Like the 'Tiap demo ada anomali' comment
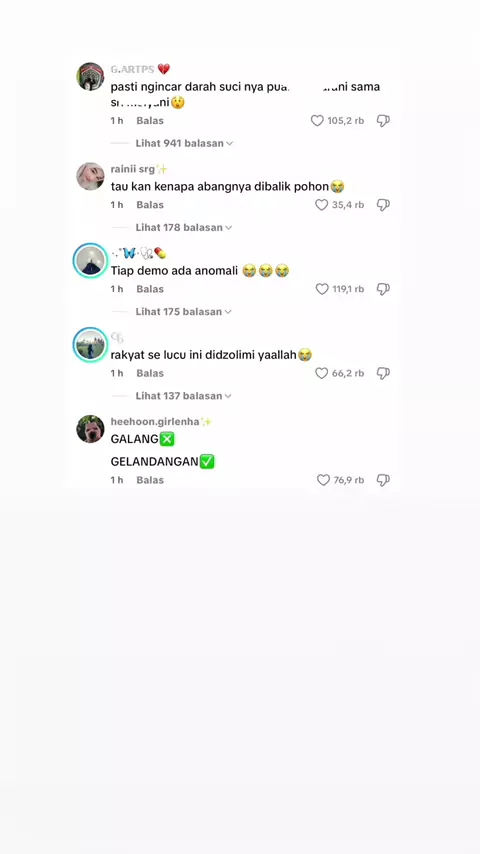This screenshot has width=480, height=854. (x=322, y=289)
